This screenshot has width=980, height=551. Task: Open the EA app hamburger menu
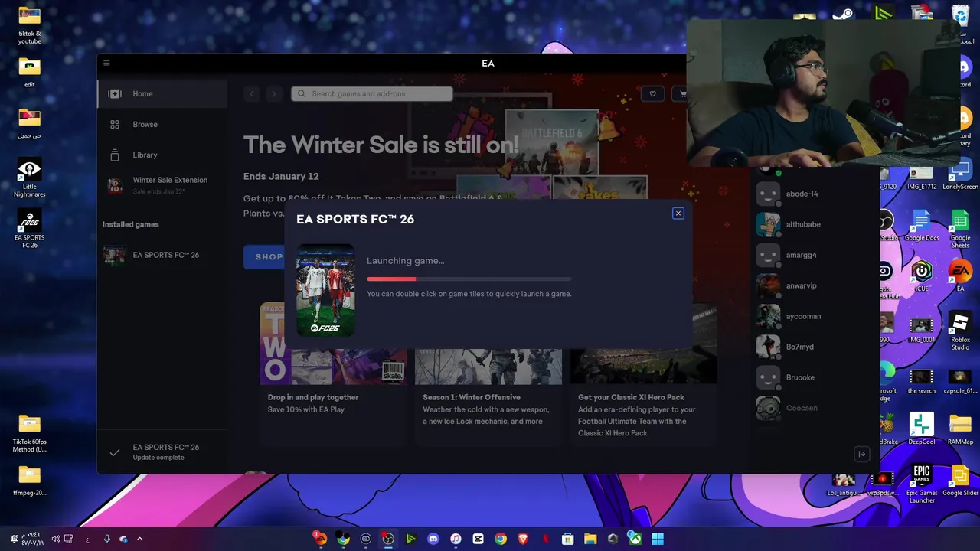[x=106, y=64]
